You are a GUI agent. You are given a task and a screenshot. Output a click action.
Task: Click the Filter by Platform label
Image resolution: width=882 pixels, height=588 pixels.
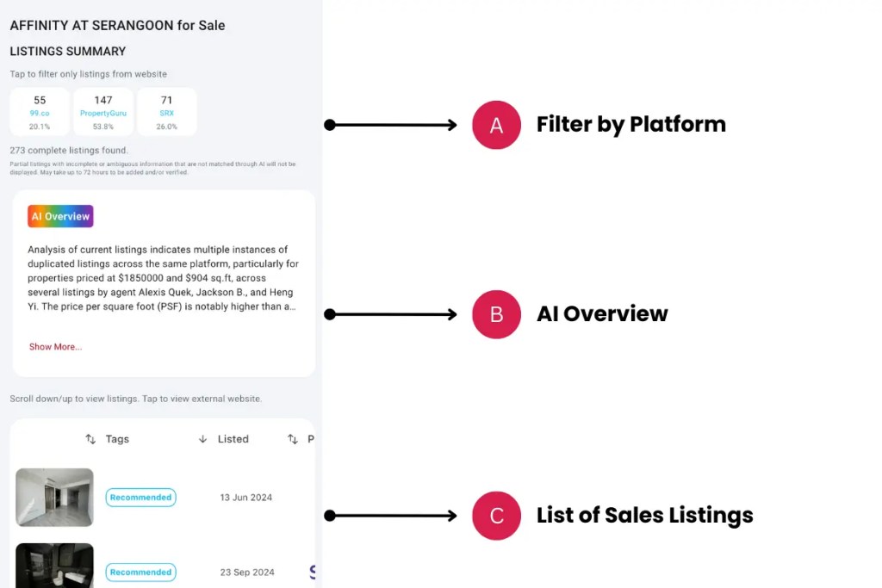[630, 125]
